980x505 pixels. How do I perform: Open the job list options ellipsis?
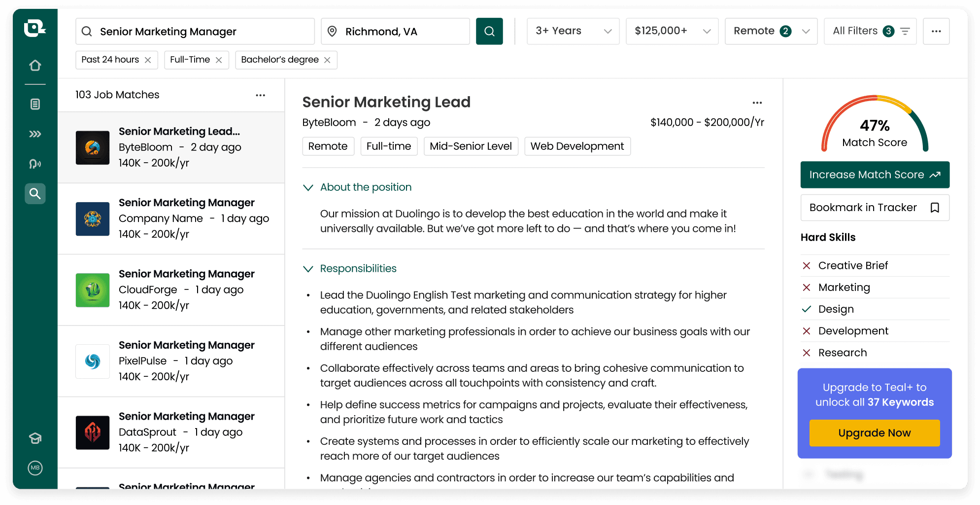click(261, 95)
